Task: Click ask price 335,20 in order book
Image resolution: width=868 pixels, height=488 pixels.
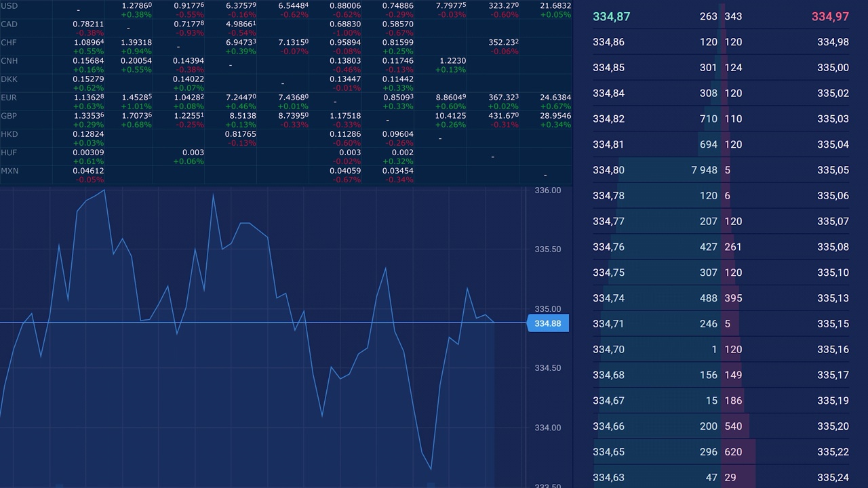Action: tap(833, 426)
